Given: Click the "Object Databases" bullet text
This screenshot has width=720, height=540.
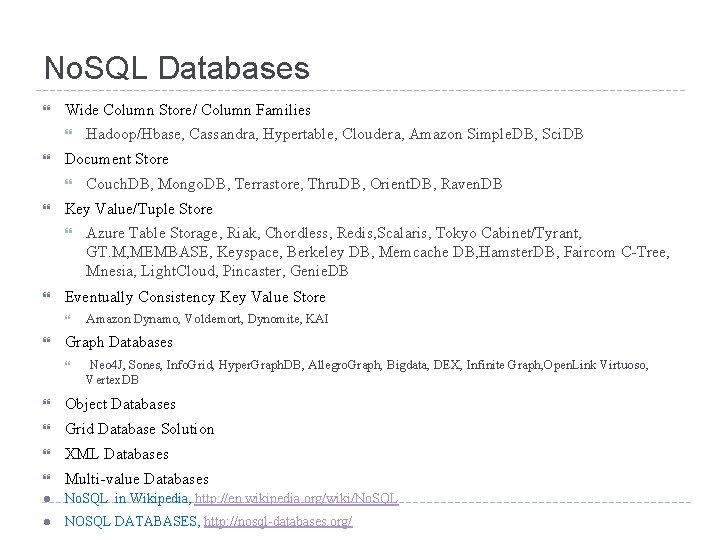Looking at the screenshot, I should pyautogui.click(x=120, y=404).
